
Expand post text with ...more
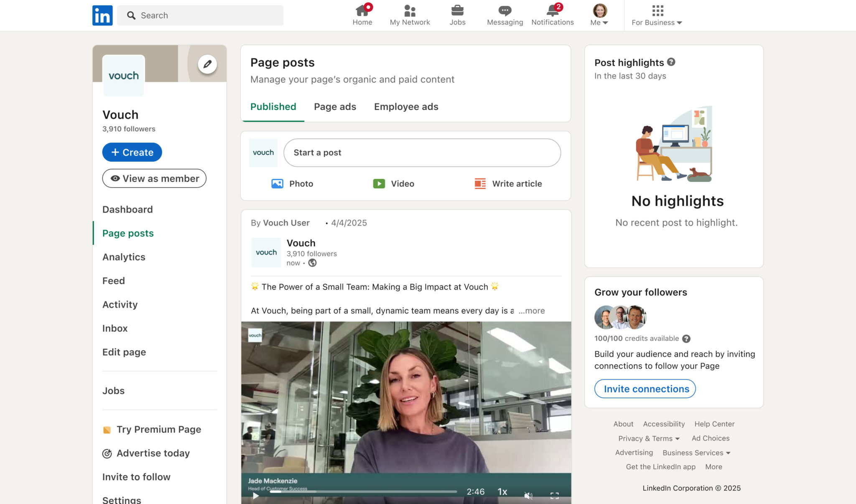click(x=532, y=311)
